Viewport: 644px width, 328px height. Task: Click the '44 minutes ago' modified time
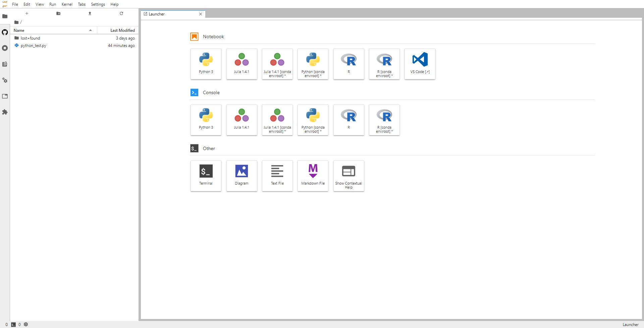coord(121,46)
